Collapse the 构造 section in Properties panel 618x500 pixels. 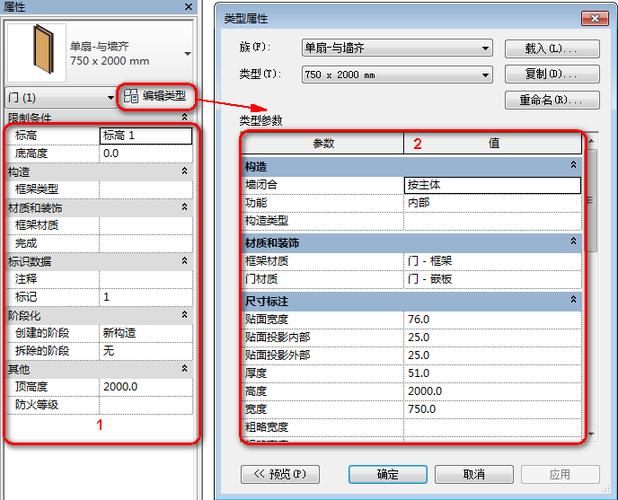point(184,171)
